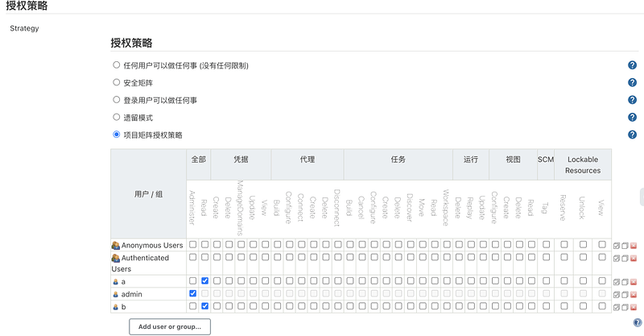Click the Strategy label on the left
This screenshot has height=336, width=644.
pos(24,28)
